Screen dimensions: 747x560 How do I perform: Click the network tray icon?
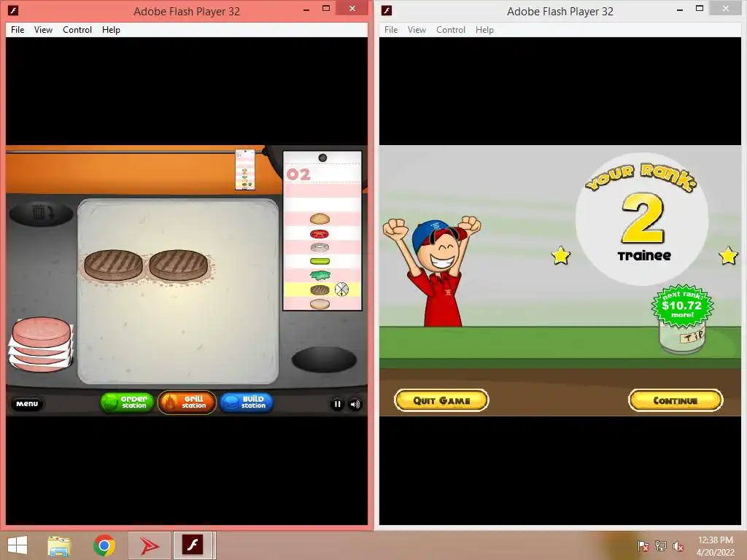661,546
